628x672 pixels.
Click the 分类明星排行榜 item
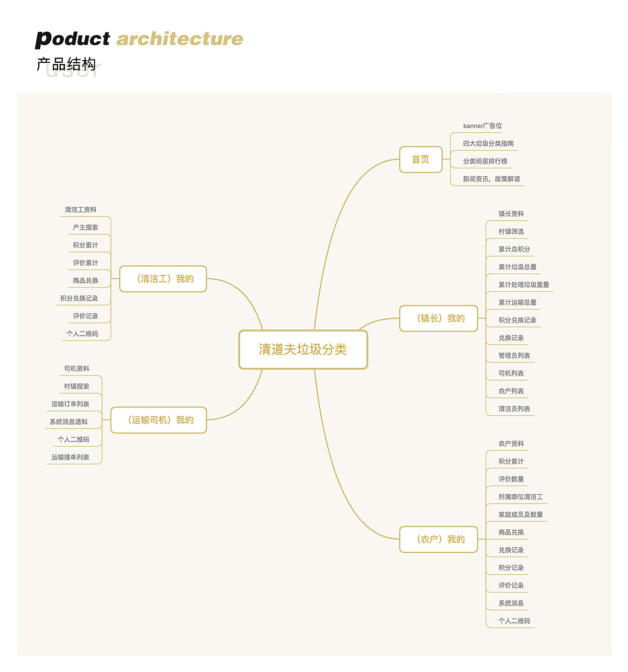point(485,161)
